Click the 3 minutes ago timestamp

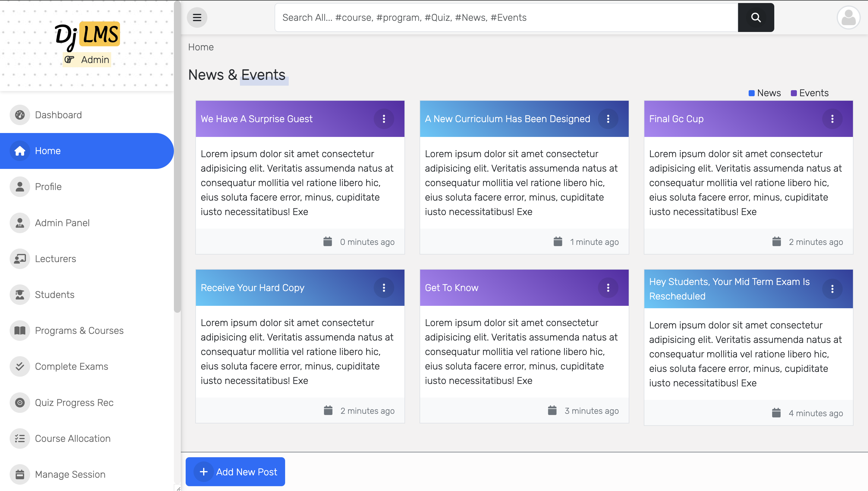(x=592, y=411)
